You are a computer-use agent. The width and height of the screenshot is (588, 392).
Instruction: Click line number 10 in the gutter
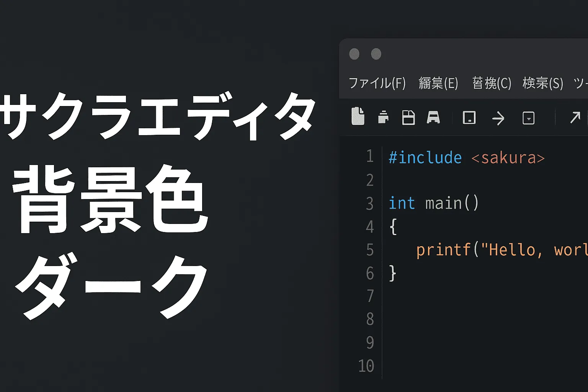tap(366, 366)
